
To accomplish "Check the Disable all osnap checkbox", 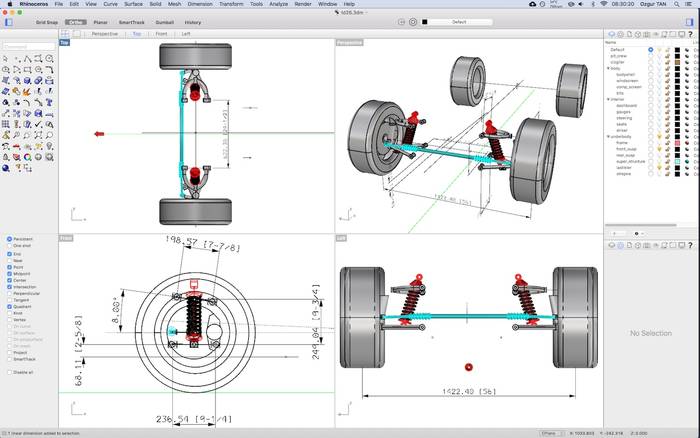I will click(x=9, y=372).
